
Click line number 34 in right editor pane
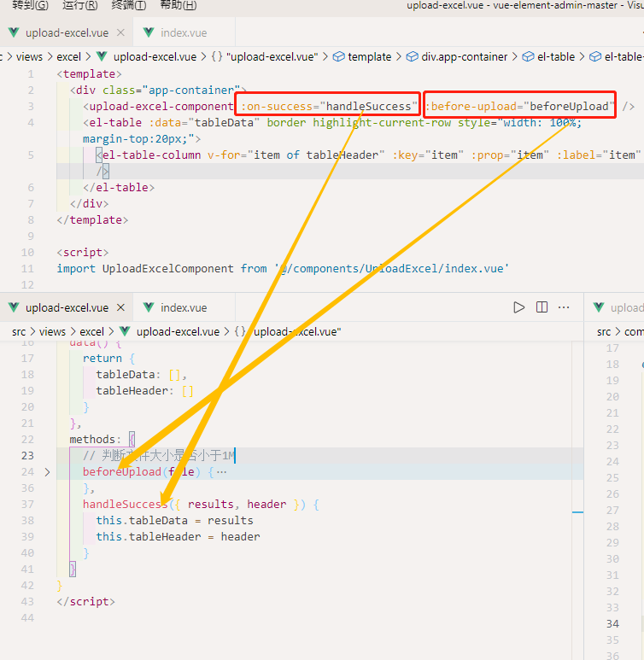(x=613, y=624)
